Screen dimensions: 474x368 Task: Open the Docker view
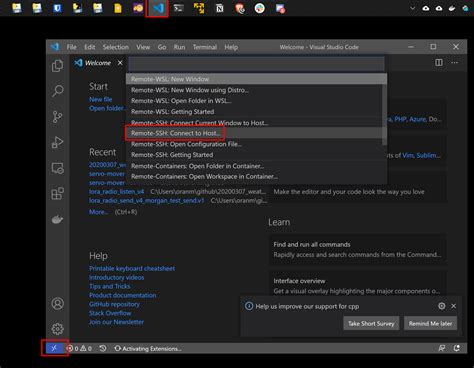pos(57,219)
